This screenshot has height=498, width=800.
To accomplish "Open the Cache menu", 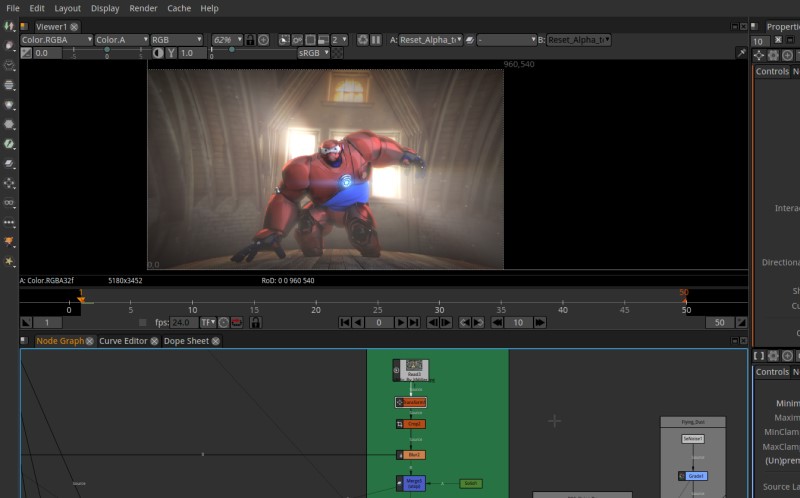I will (179, 8).
